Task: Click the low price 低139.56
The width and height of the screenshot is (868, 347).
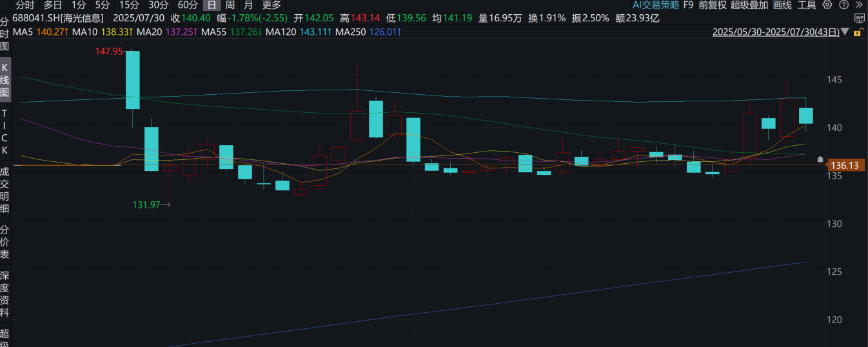Action: [x=406, y=18]
